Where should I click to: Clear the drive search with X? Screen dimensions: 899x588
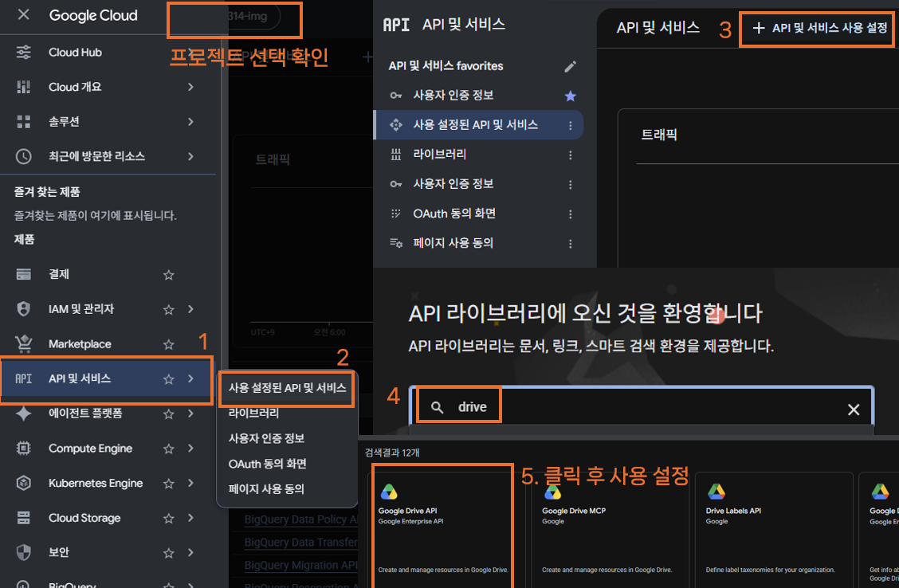tap(853, 410)
